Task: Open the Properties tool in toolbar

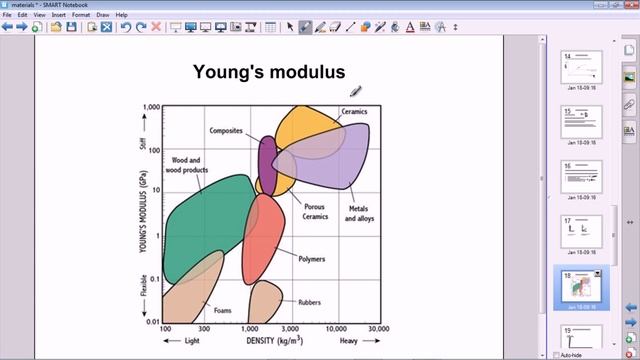Action: 425,27
